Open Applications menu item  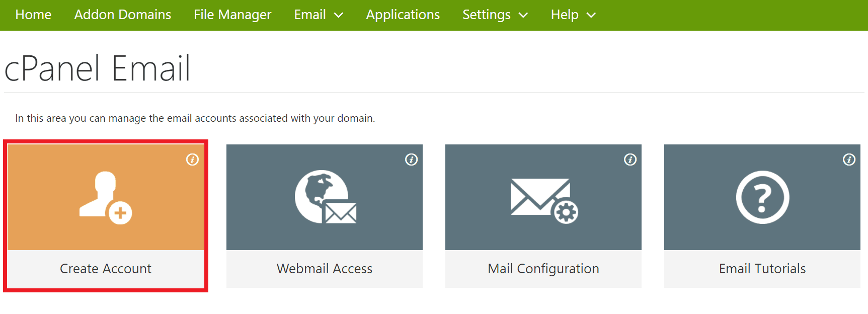click(x=403, y=15)
